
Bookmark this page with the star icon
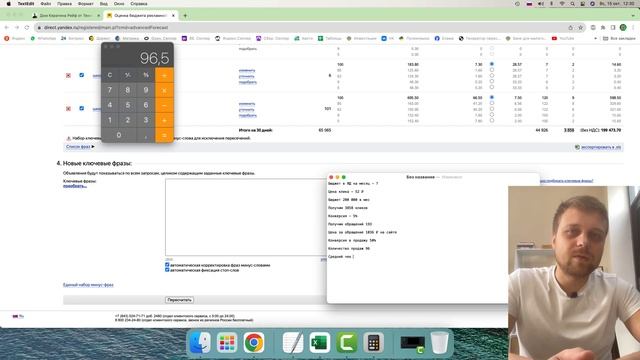pos(580,27)
